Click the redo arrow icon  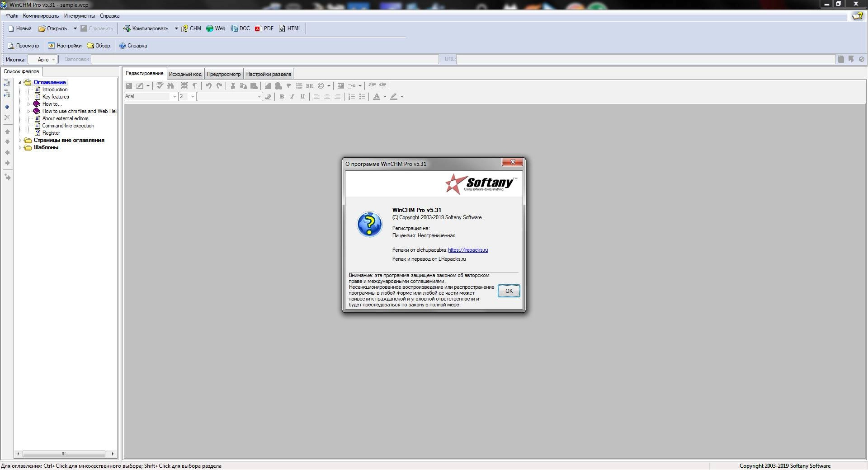click(x=219, y=86)
